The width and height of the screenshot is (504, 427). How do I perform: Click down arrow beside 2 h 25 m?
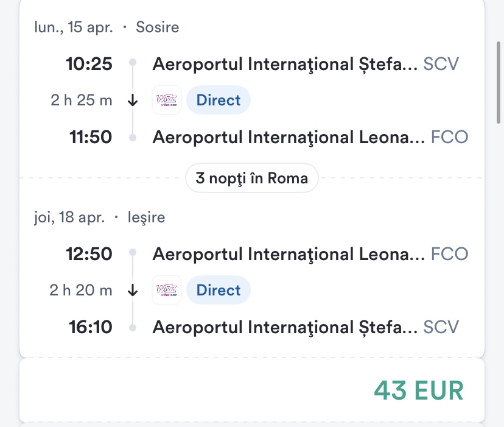[133, 101]
